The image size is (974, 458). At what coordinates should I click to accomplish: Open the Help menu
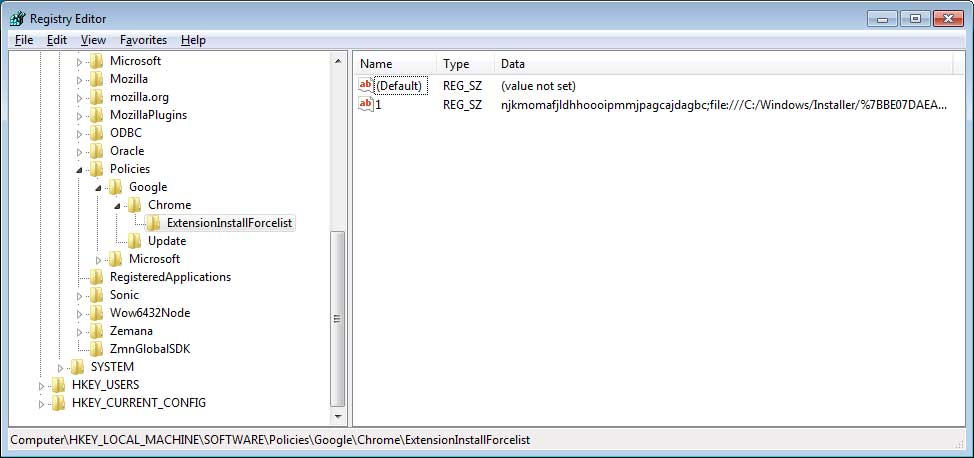pos(193,40)
